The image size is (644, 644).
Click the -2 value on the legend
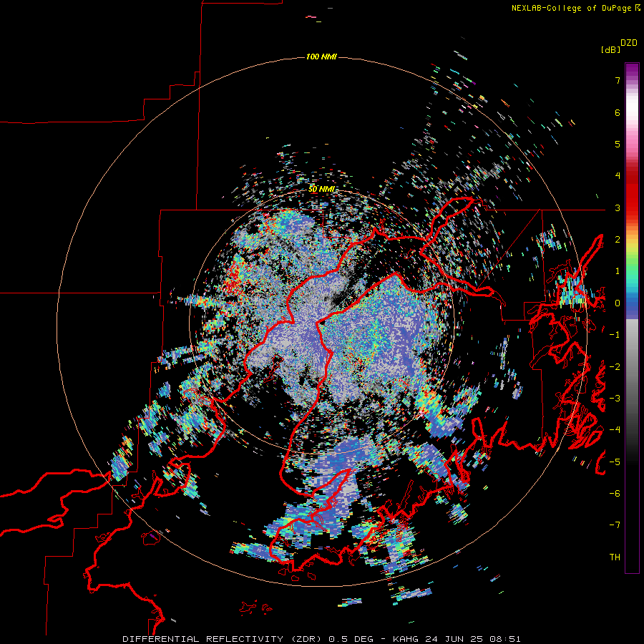(x=615, y=366)
